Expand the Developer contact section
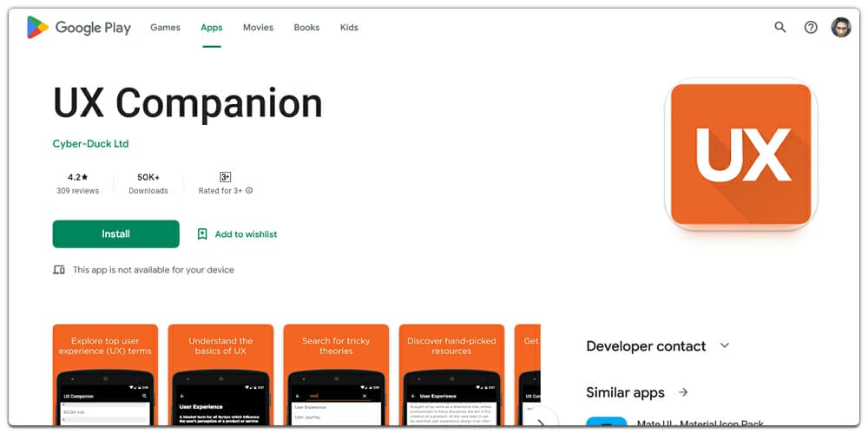The width and height of the screenshot is (868, 434). click(x=725, y=346)
